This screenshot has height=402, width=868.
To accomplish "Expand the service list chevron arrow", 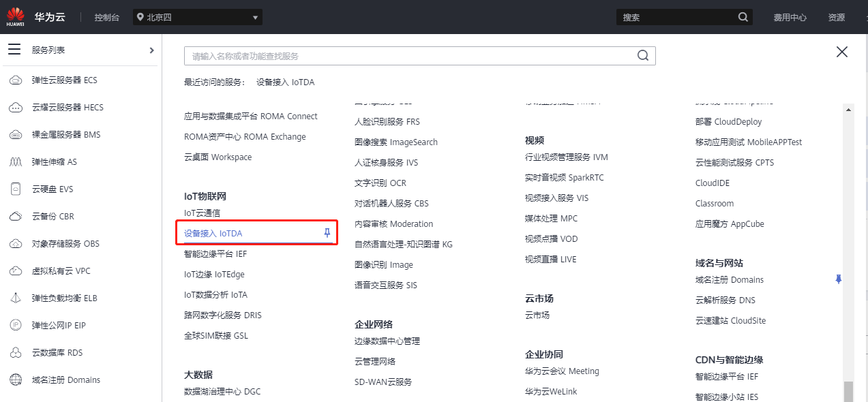I will click(x=151, y=50).
